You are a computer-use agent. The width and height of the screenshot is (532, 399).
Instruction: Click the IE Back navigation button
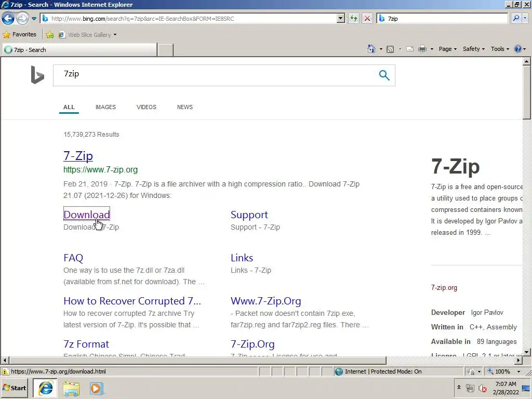point(8,18)
